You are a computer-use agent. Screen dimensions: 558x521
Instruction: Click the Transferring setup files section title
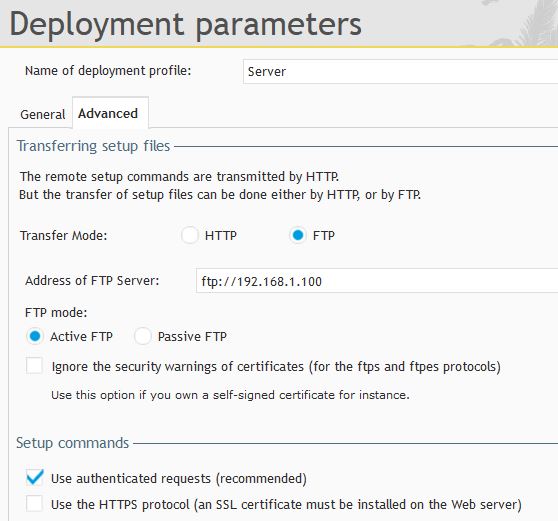pos(93,146)
